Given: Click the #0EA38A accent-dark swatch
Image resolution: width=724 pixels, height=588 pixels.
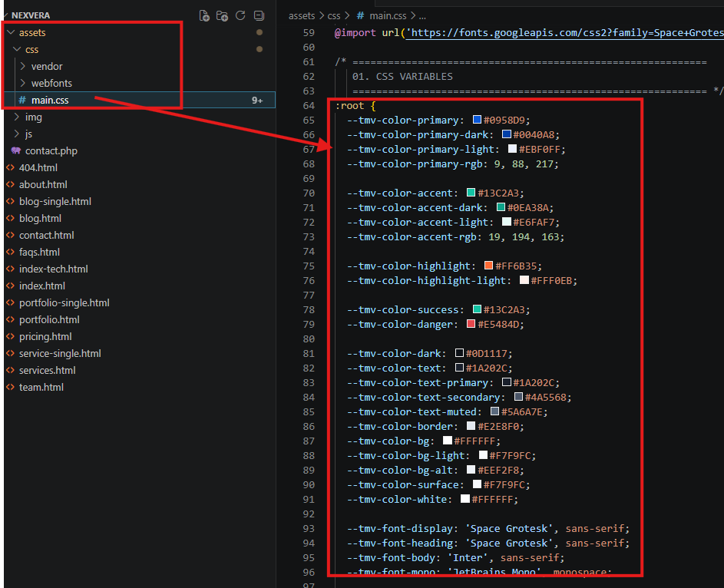Looking at the screenshot, I should pyautogui.click(x=501, y=207).
